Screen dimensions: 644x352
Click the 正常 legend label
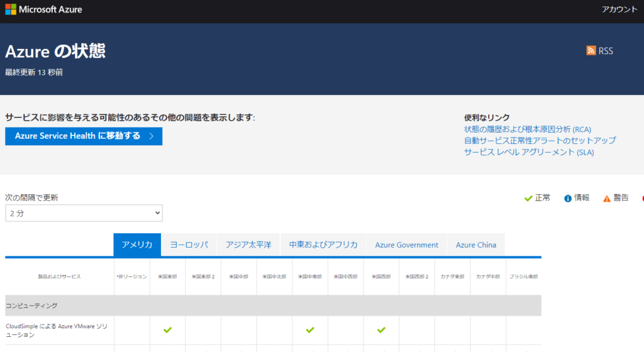click(x=543, y=198)
